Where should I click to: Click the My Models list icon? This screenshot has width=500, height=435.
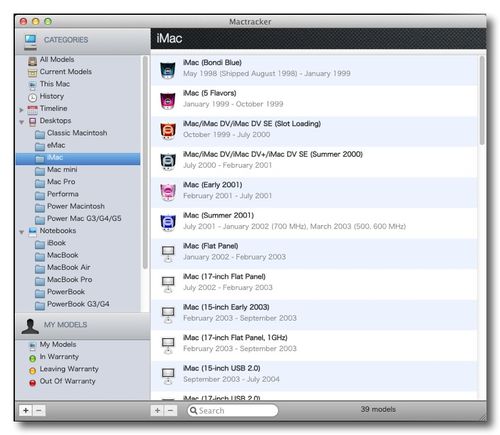point(32,346)
